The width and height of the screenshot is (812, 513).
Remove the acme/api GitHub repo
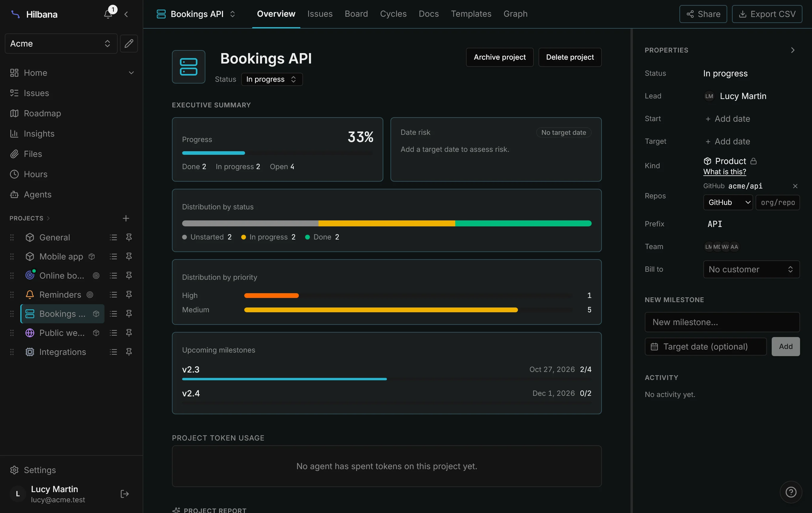[795, 186]
